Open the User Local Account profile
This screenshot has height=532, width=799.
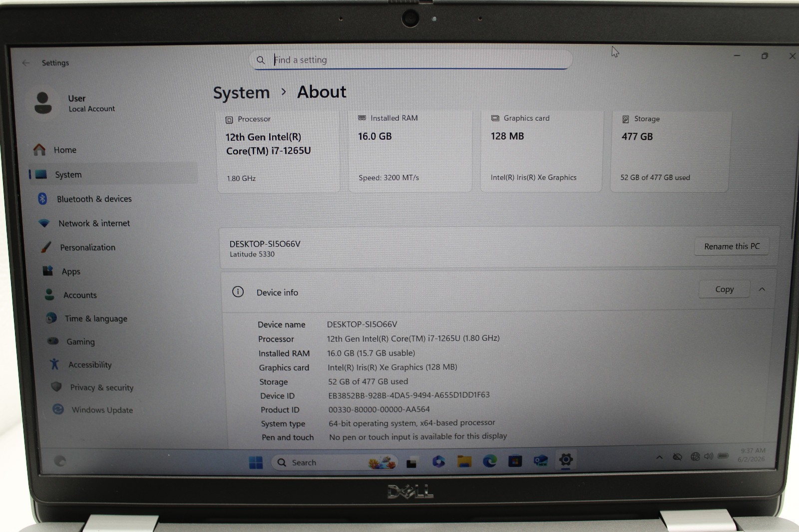(x=75, y=103)
